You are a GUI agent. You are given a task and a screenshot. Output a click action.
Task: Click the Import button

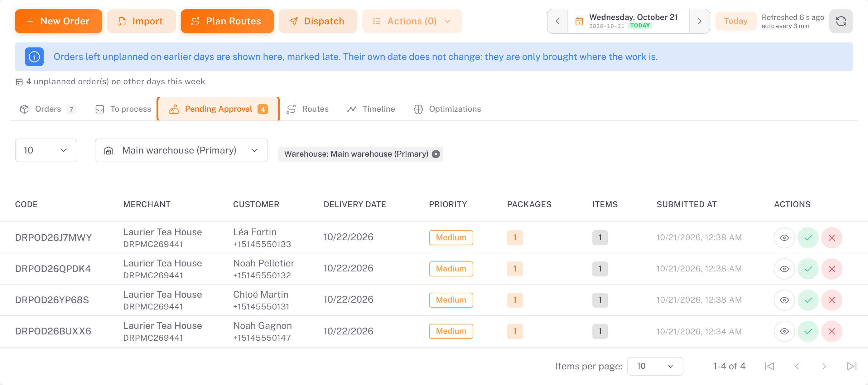click(141, 21)
